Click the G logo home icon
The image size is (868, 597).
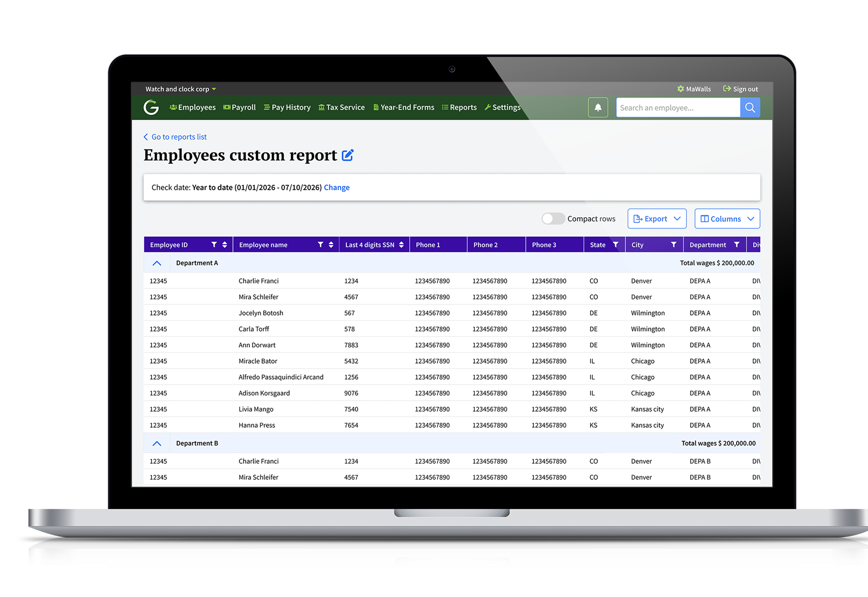pos(151,107)
